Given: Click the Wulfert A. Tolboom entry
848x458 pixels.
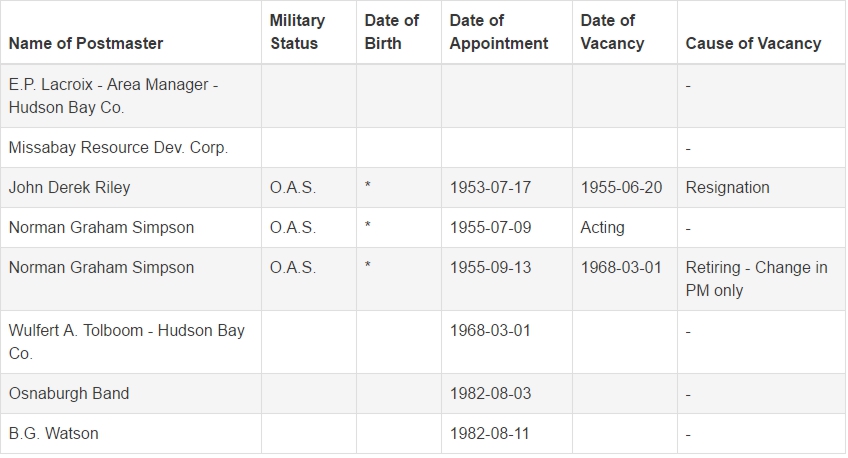Looking at the screenshot, I should [127, 342].
